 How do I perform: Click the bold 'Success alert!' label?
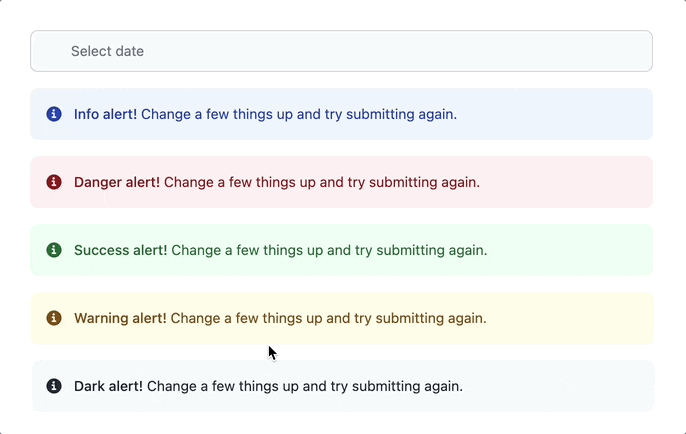pyautogui.click(x=120, y=250)
